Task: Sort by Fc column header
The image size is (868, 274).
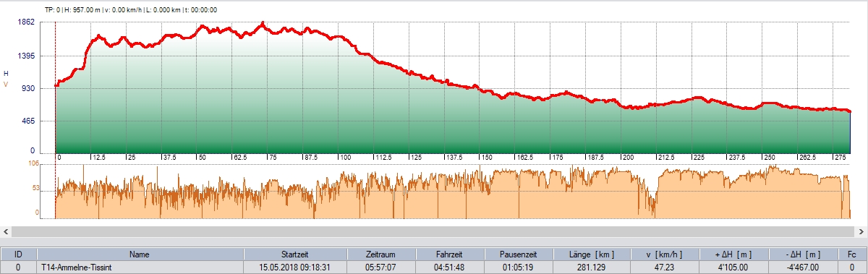Action: point(851,254)
